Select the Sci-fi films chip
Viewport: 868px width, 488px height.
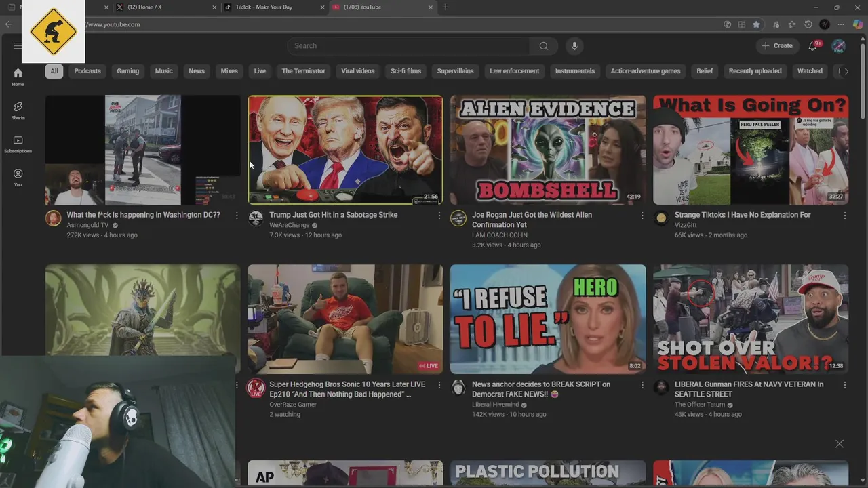(x=406, y=71)
